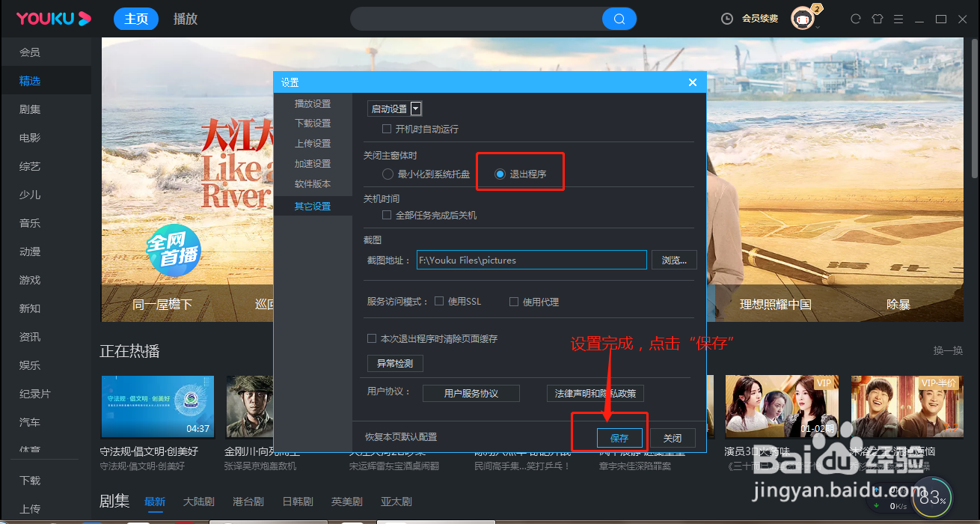Screen dimensions: 980x524
Task: Click 关闭 button in settings dialog
Action: pyautogui.click(x=673, y=439)
